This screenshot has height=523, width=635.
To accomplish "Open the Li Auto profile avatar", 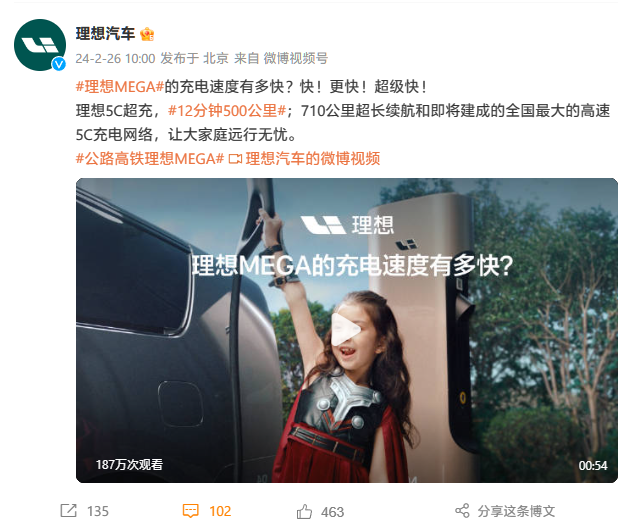I will (39, 45).
